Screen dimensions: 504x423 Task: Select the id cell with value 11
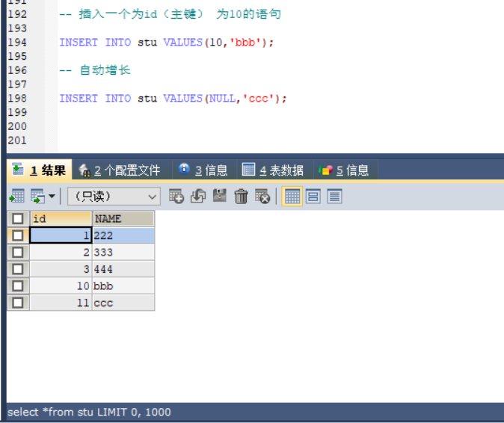(x=61, y=303)
